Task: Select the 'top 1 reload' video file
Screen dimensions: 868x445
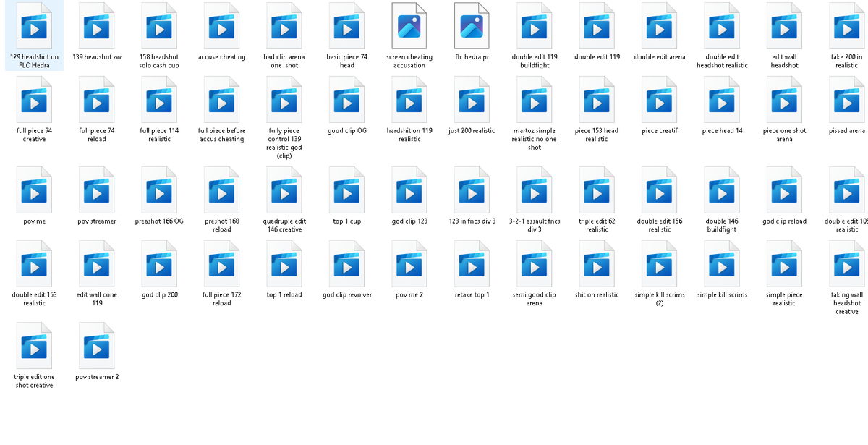Action: click(284, 264)
